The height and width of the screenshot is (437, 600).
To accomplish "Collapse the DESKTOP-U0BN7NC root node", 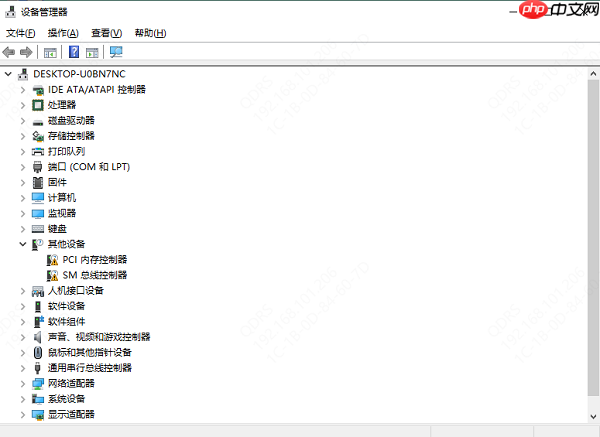I will [x=8, y=74].
